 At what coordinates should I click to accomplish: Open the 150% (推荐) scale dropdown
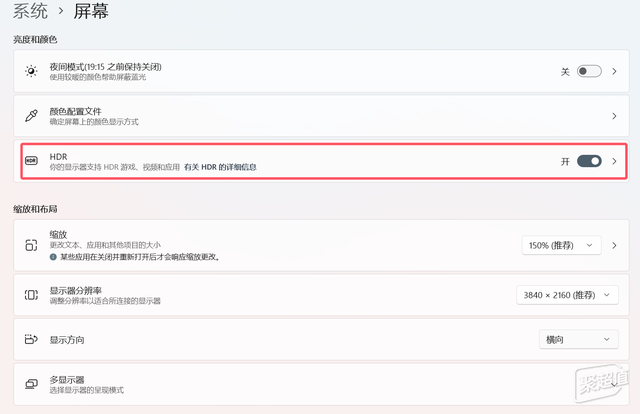[561, 245]
